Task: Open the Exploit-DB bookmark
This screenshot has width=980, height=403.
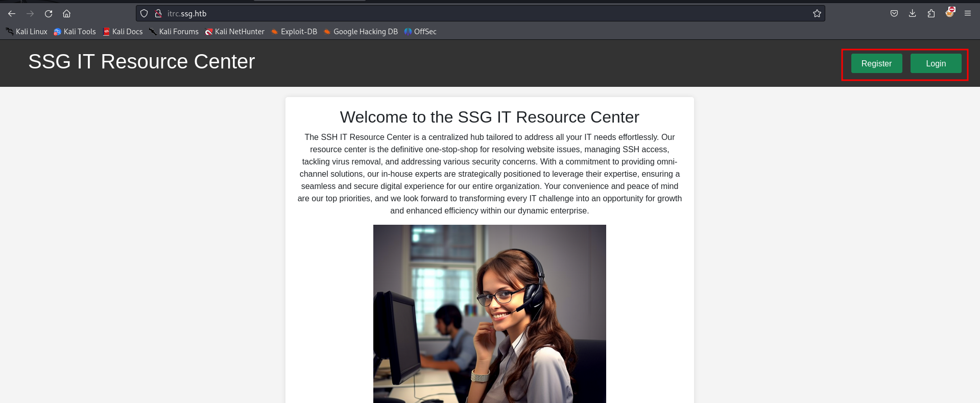Action: (294, 32)
